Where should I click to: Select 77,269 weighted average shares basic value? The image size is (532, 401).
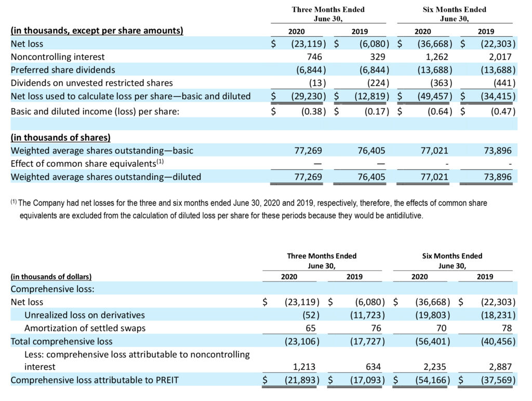(x=308, y=151)
